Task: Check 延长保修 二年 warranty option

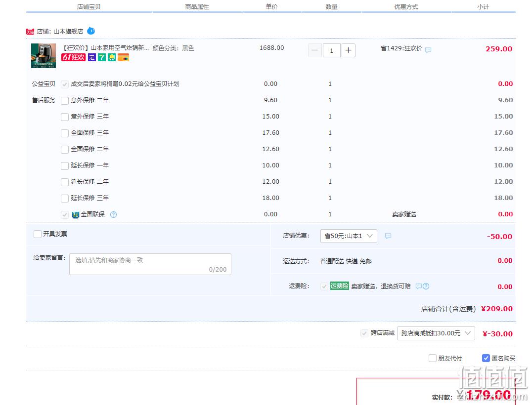Action: 64,182
